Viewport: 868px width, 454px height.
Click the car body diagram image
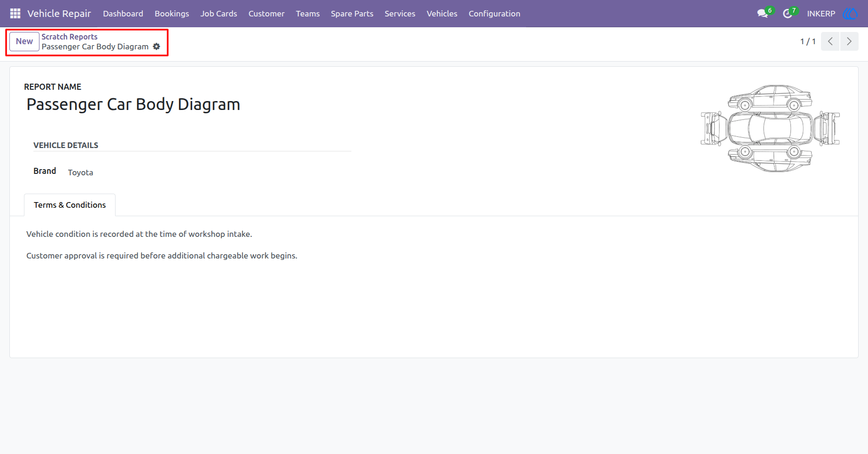[770, 128]
